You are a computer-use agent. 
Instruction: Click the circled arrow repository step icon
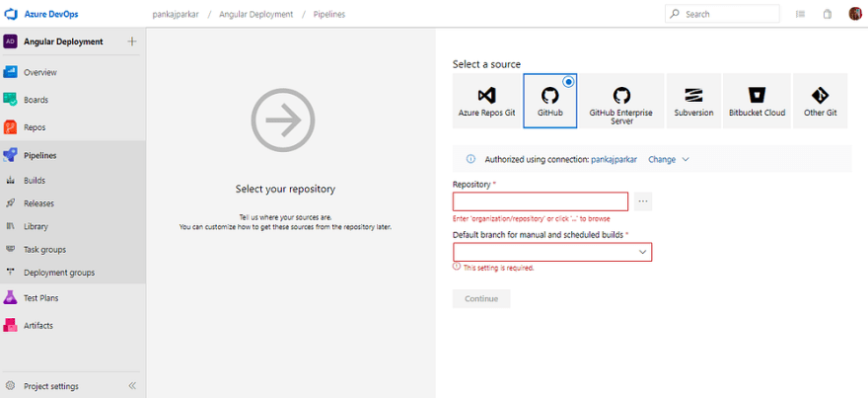point(283,119)
